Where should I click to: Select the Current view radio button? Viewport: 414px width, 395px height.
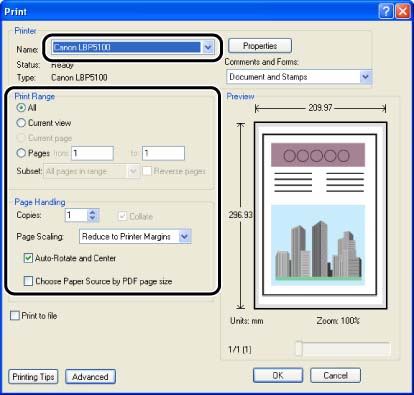[x=21, y=123]
